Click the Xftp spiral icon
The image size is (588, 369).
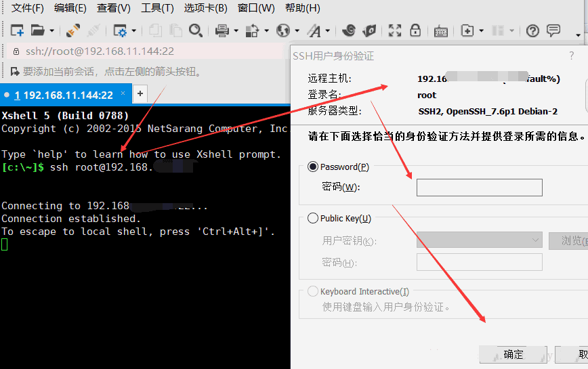[x=349, y=30]
